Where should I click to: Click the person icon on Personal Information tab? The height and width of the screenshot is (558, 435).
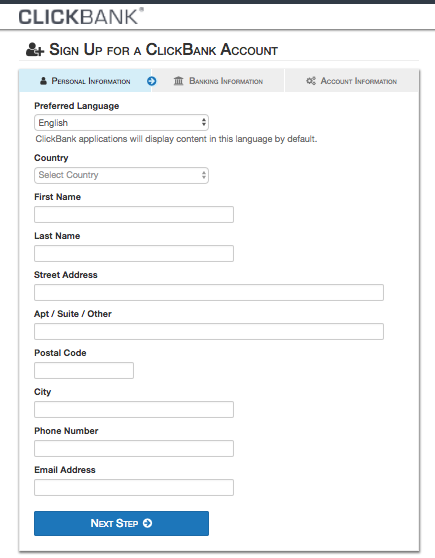pyautogui.click(x=43, y=81)
